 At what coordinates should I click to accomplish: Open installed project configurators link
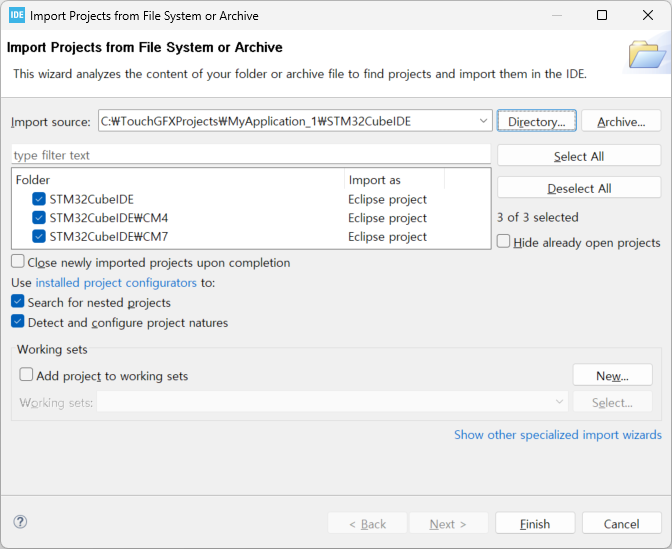[116, 283]
